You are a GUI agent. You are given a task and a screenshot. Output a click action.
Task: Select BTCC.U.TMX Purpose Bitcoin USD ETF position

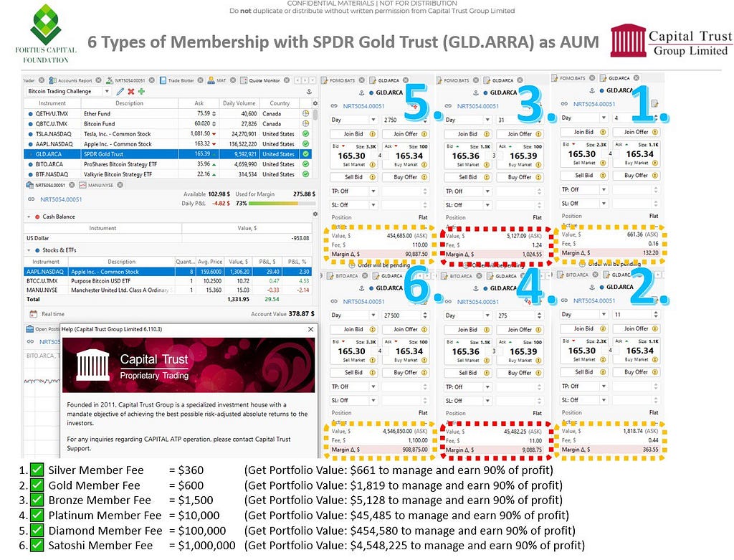(168, 281)
